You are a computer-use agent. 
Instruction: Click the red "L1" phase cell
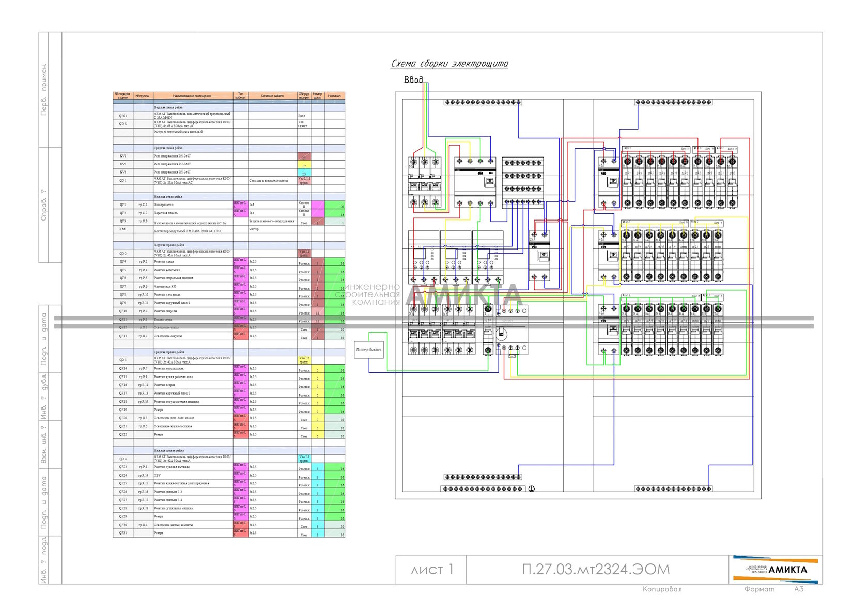pyautogui.click(x=304, y=156)
